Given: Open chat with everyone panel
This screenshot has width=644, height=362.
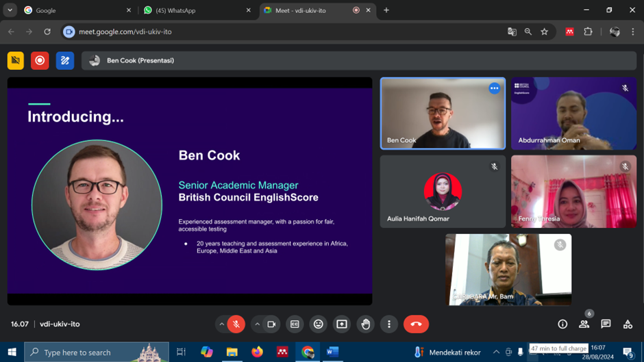Looking at the screenshot, I should (606, 324).
